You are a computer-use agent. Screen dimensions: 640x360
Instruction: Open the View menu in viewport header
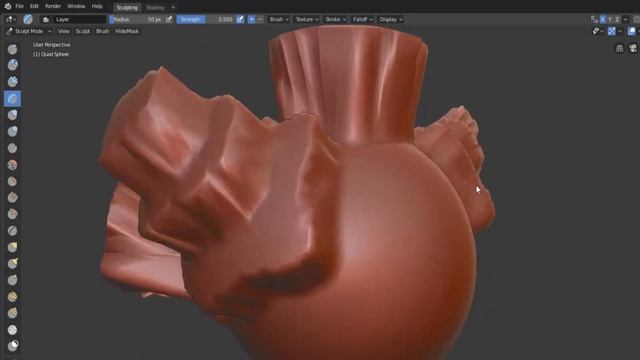(x=63, y=31)
